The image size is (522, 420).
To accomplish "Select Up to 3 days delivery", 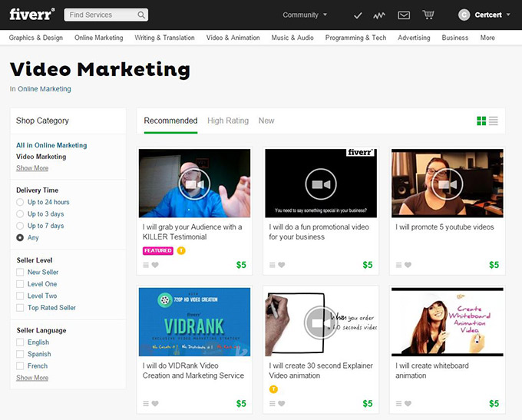I will tap(20, 213).
